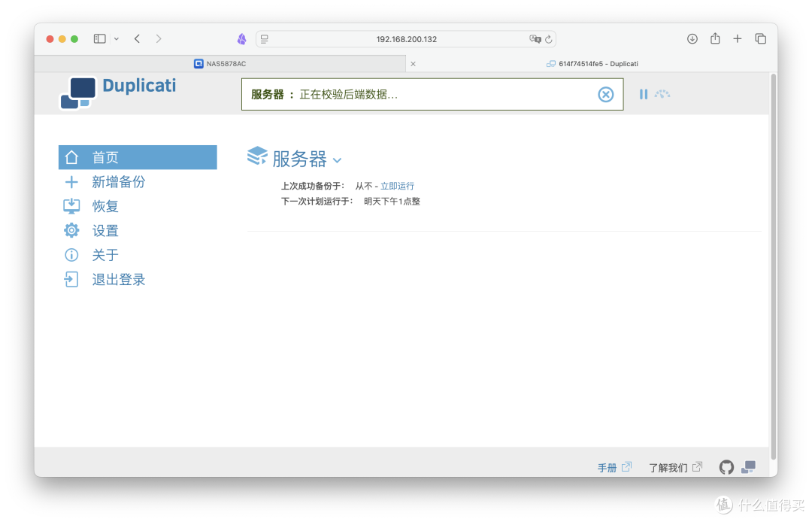The width and height of the screenshot is (812, 522).
Task: Click the page settings icon in the address bar
Action: coord(265,39)
